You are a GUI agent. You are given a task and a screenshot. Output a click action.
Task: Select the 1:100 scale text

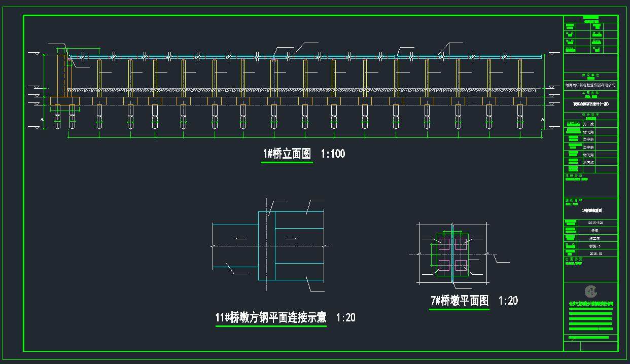tap(333, 154)
